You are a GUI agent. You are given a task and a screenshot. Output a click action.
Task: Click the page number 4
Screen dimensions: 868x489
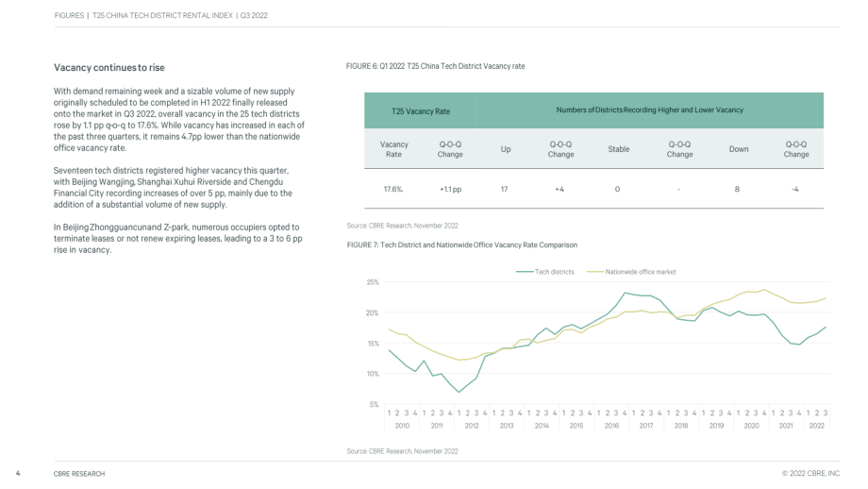(x=18, y=474)
